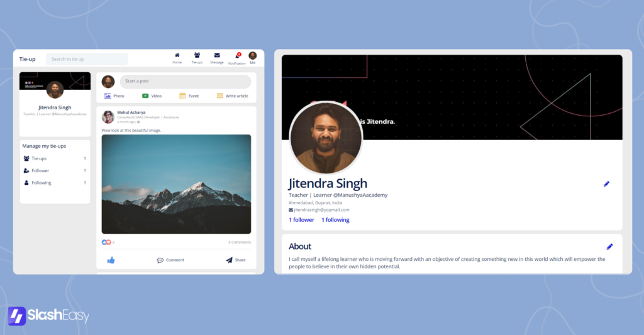
Task: Edit the About section with pencil icon
Action: click(609, 246)
